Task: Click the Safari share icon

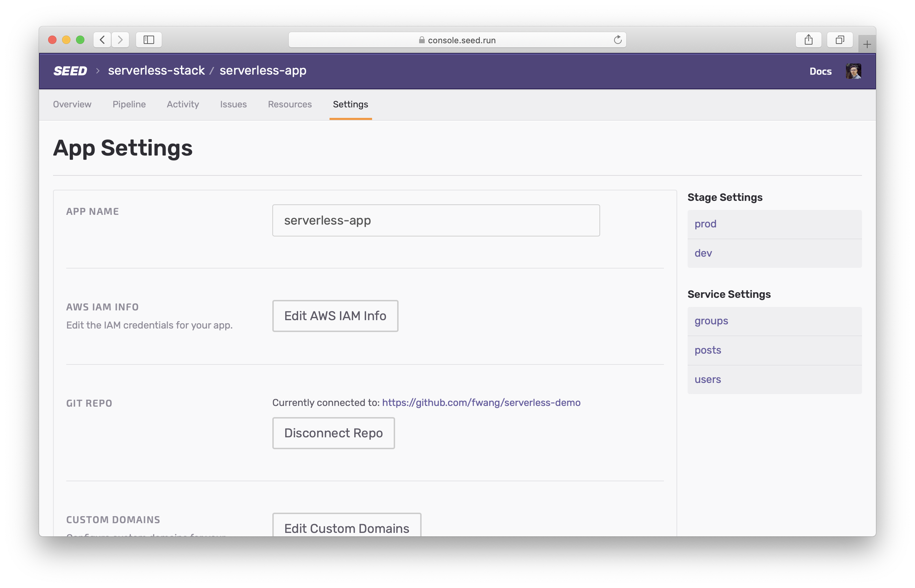Action: 808,40
